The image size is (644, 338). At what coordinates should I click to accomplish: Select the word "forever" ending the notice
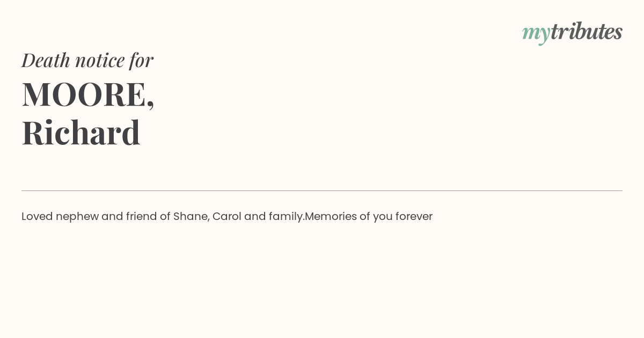point(414,216)
